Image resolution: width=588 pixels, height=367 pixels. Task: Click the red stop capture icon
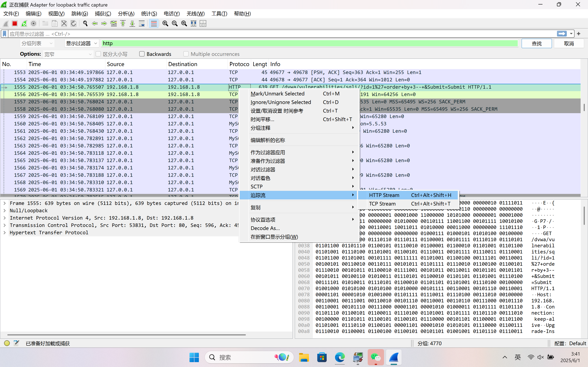(14, 23)
